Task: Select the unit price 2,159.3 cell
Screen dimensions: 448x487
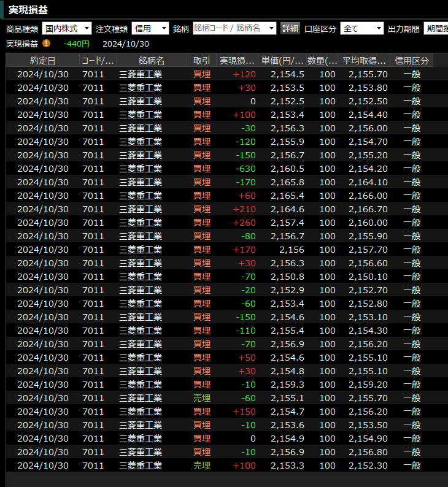Action: coord(287,385)
